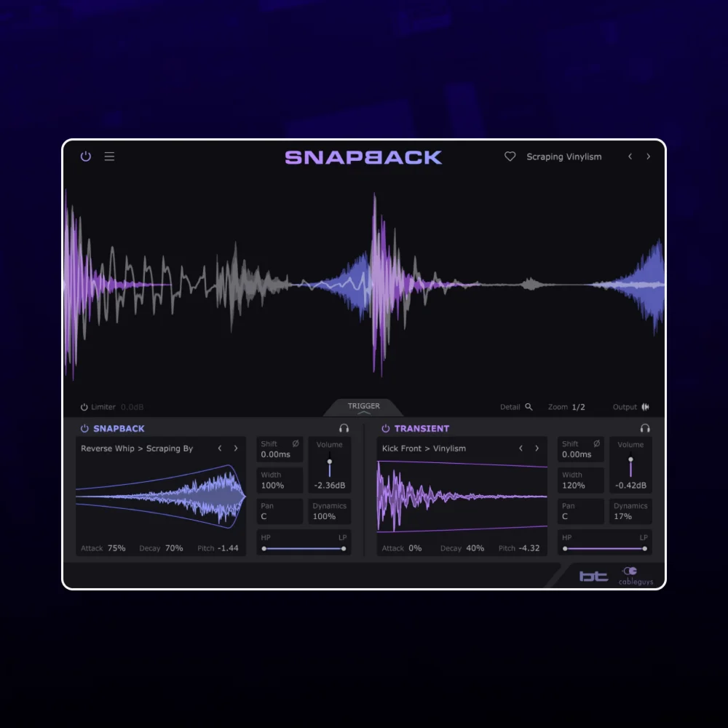
Task: Open Kick Front > Vinylism sample selector
Action: click(x=424, y=448)
